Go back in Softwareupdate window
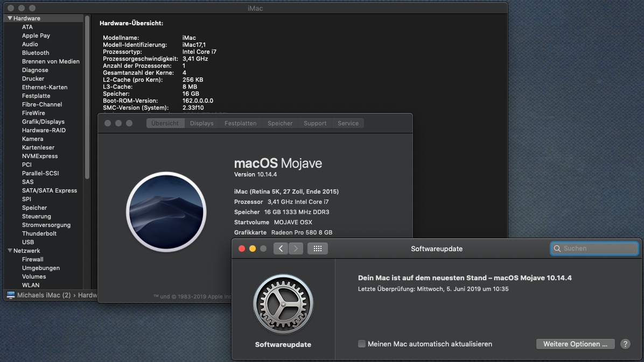Image resolution: width=644 pixels, height=362 pixels. click(x=281, y=249)
